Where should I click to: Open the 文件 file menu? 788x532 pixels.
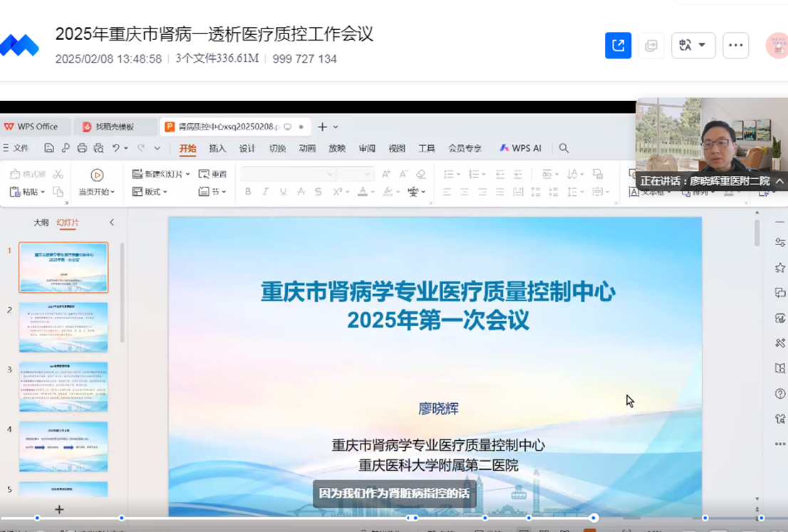pos(16,148)
